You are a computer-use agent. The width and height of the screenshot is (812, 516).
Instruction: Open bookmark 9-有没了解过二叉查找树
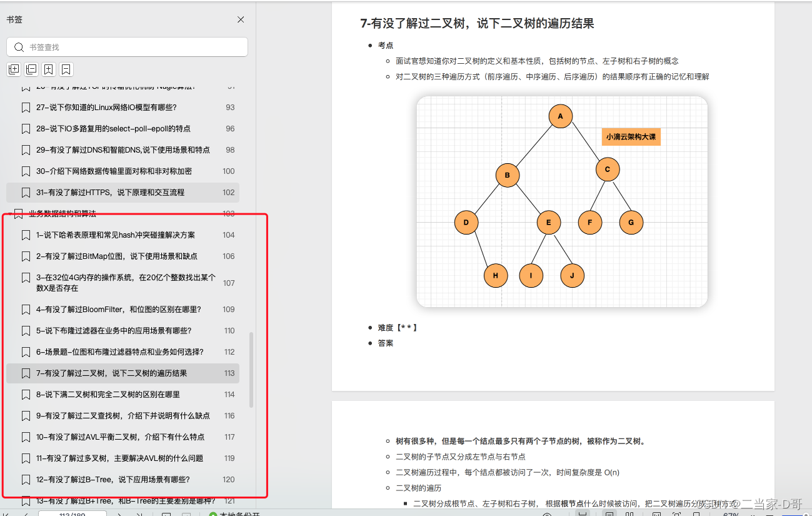123,416
